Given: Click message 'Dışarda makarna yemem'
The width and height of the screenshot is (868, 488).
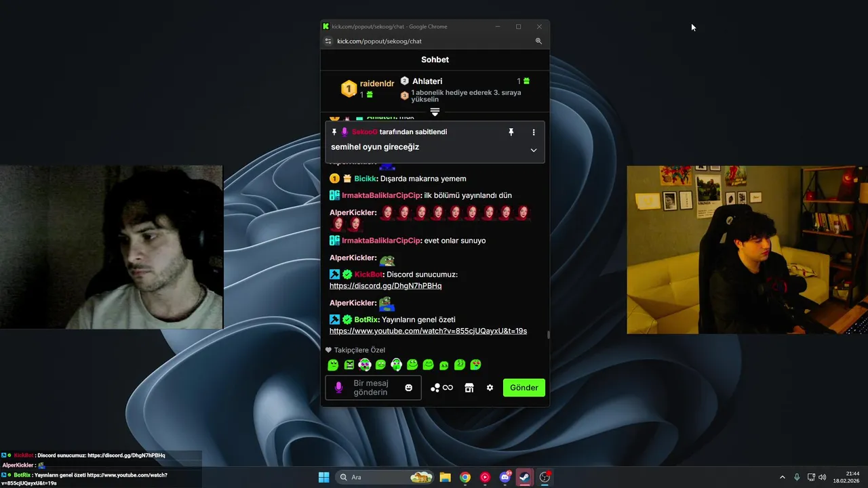Looking at the screenshot, I should point(423,179).
